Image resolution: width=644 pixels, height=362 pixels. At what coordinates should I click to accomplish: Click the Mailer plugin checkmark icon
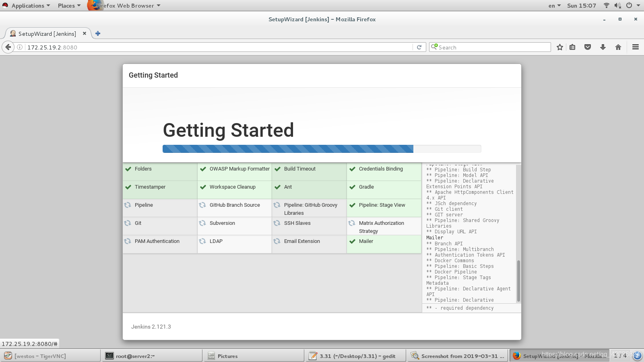coord(352,241)
